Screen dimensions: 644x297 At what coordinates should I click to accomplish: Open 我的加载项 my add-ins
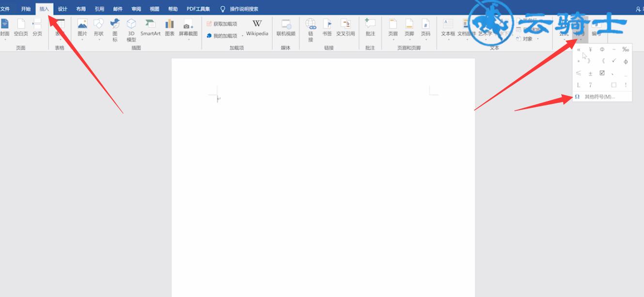click(222, 36)
